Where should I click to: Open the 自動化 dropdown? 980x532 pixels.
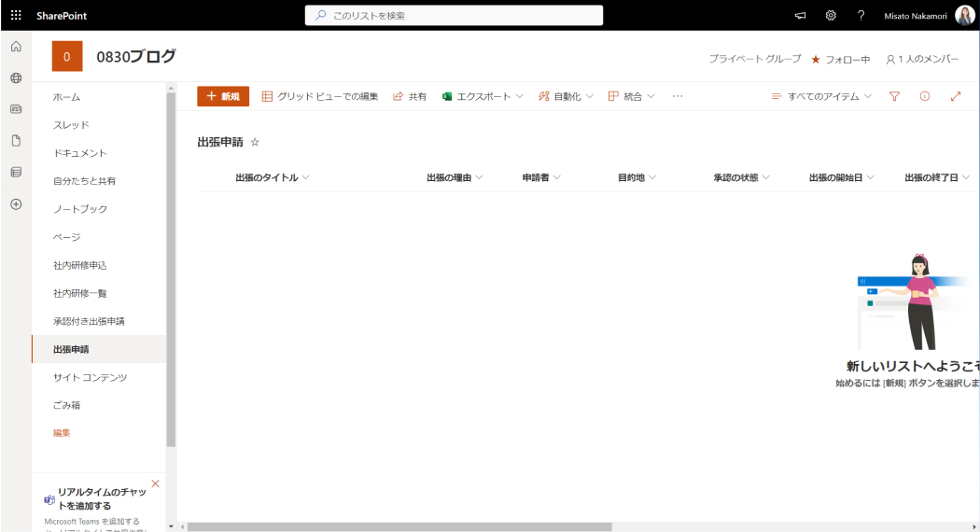(x=566, y=96)
